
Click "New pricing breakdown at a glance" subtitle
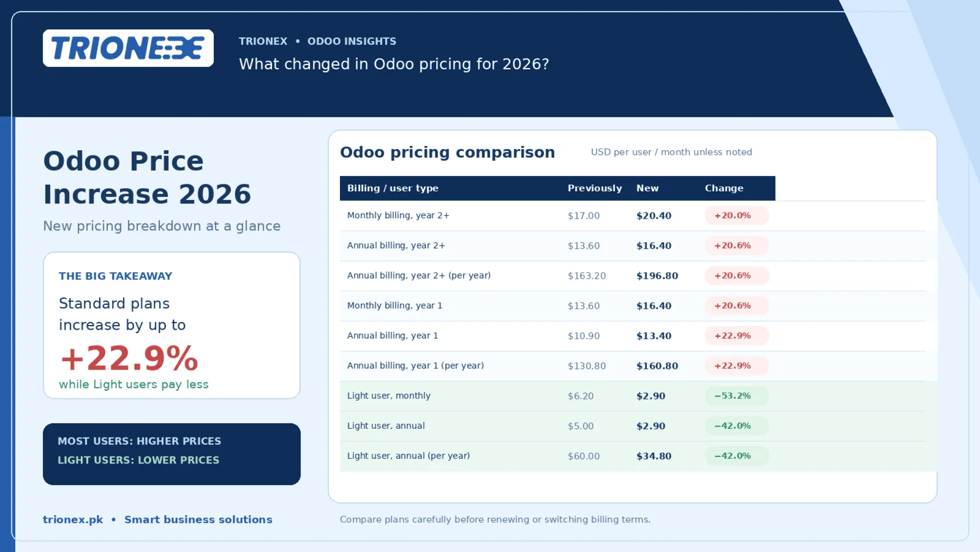click(162, 226)
